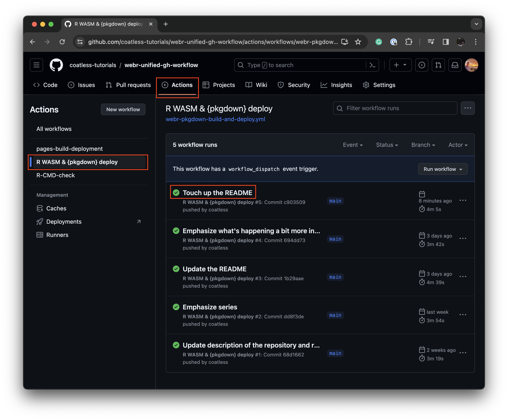Expand the Status filter dropdown
The height and width of the screenshot is (420, 508).
[x=387, y=145]
